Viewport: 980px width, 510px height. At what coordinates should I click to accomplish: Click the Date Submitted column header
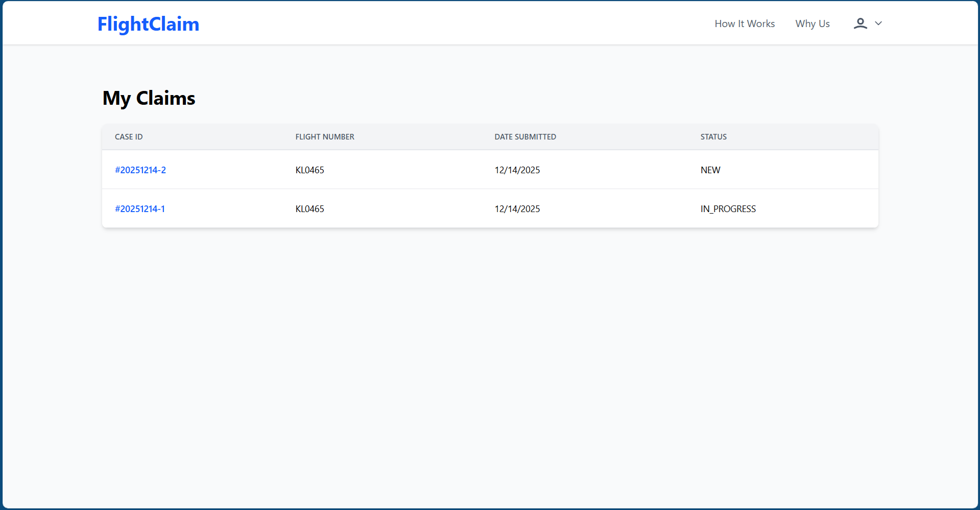point(525,137)
